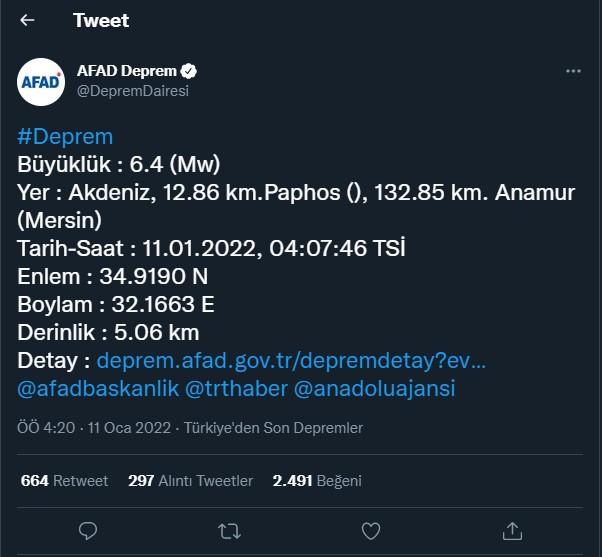Click the back arrow icon
602x557 pixels.
point(27,20)
